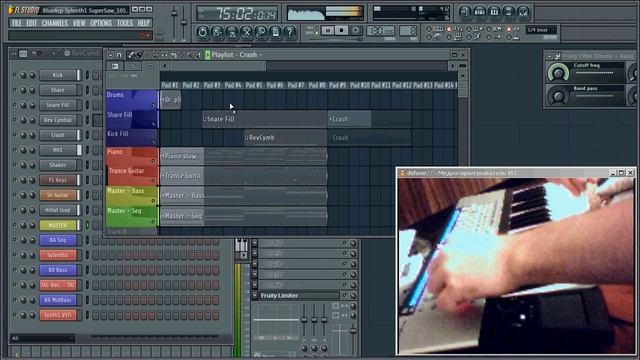Click the magnifier shortcut icon in top toolbar
Image resolution: width=640 pixels, height=360 pixels.
point(261,32)
